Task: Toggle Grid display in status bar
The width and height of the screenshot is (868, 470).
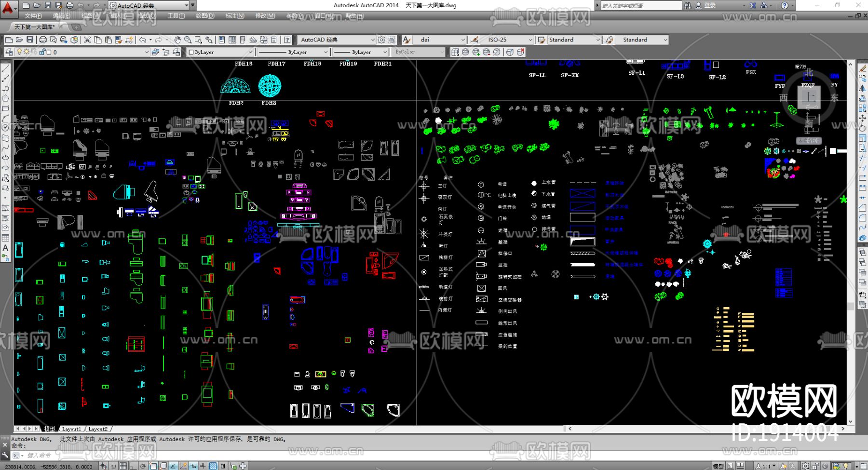Action: click(x=123, y=466)
